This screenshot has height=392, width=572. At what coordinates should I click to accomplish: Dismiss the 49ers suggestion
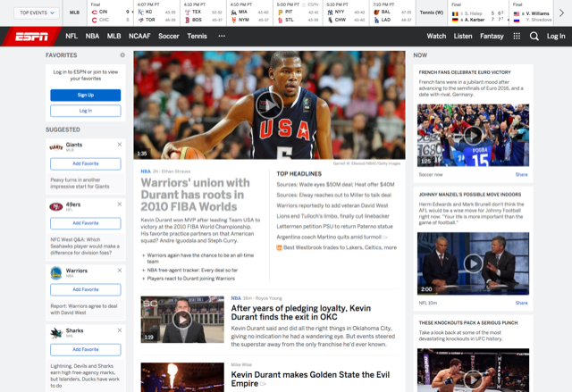120,204
